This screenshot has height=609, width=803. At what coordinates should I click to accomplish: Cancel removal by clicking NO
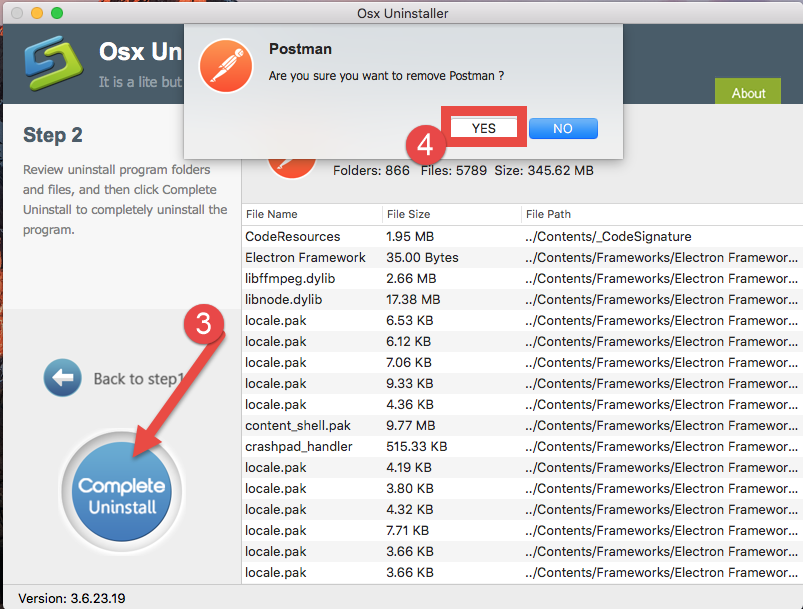click(562, 128)
